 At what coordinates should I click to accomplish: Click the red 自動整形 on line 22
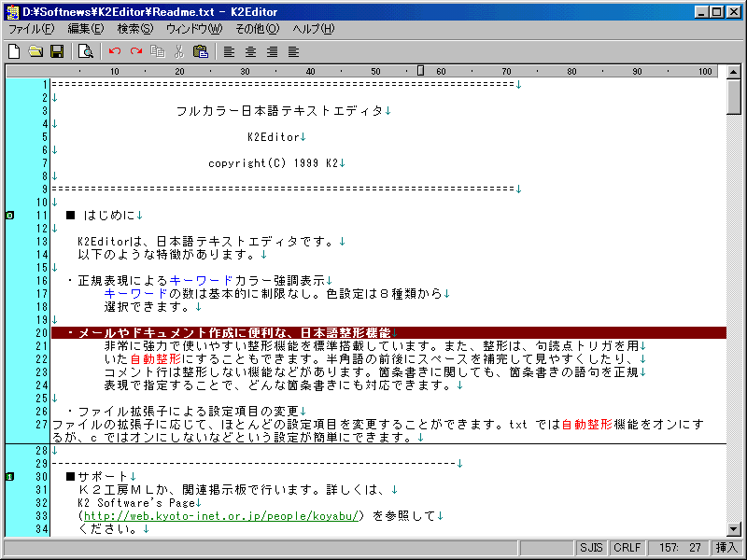[155, 359]
